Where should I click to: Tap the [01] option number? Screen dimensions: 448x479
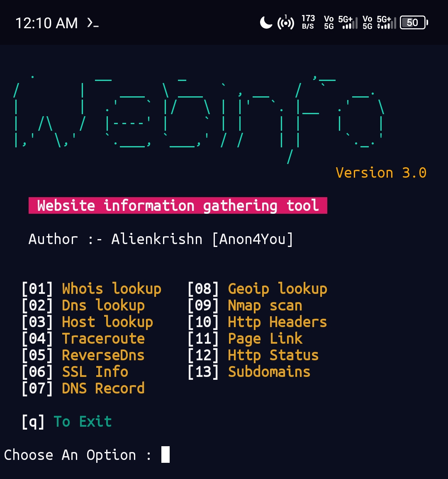pos(37,289)
